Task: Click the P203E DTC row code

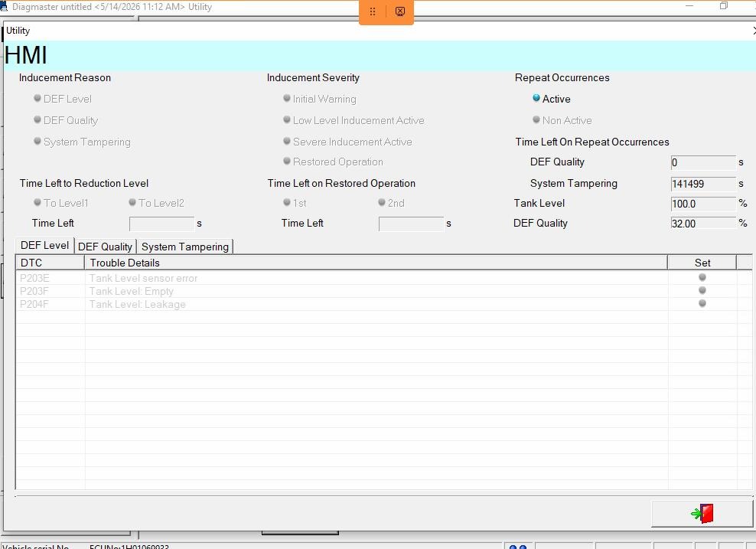Action: coord(34,279)
